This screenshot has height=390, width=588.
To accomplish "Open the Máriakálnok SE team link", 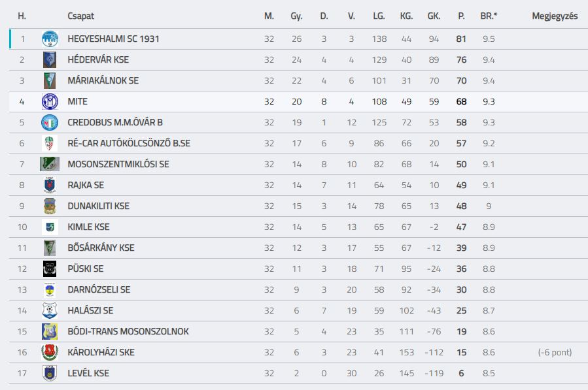I will [x=103, y=80].
